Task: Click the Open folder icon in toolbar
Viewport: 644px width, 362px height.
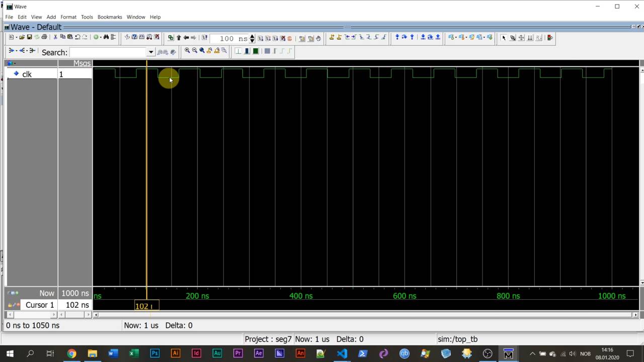Action: pyautogui.click(x=22, y=37)
